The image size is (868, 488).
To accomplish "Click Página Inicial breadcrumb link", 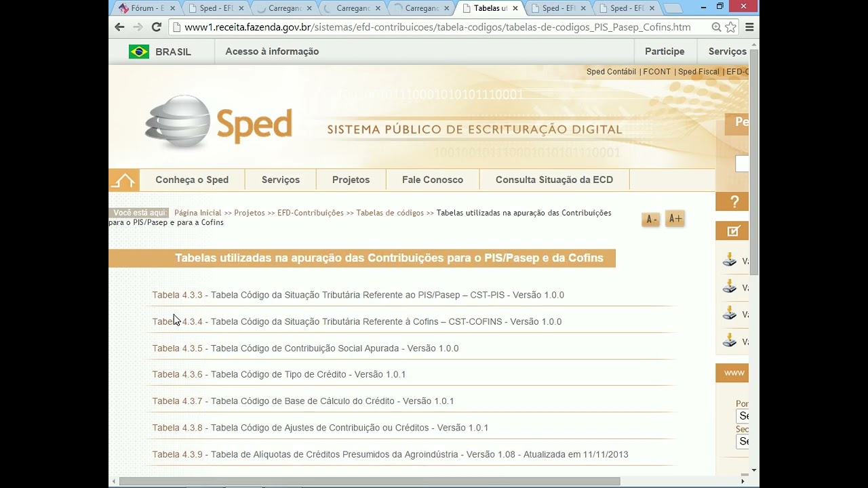I will tap(198, 213).
